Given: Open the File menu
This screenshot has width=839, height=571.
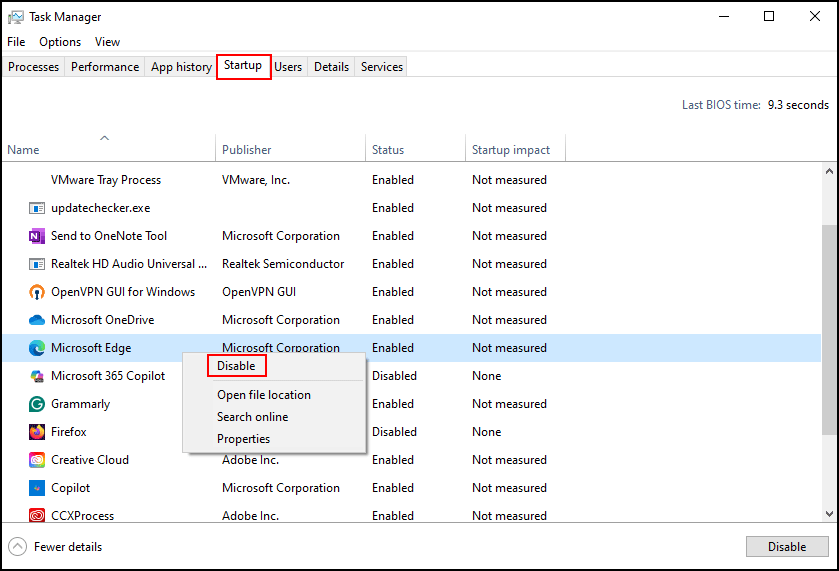Looking at the screenshot, I should [x=16, y=42].
